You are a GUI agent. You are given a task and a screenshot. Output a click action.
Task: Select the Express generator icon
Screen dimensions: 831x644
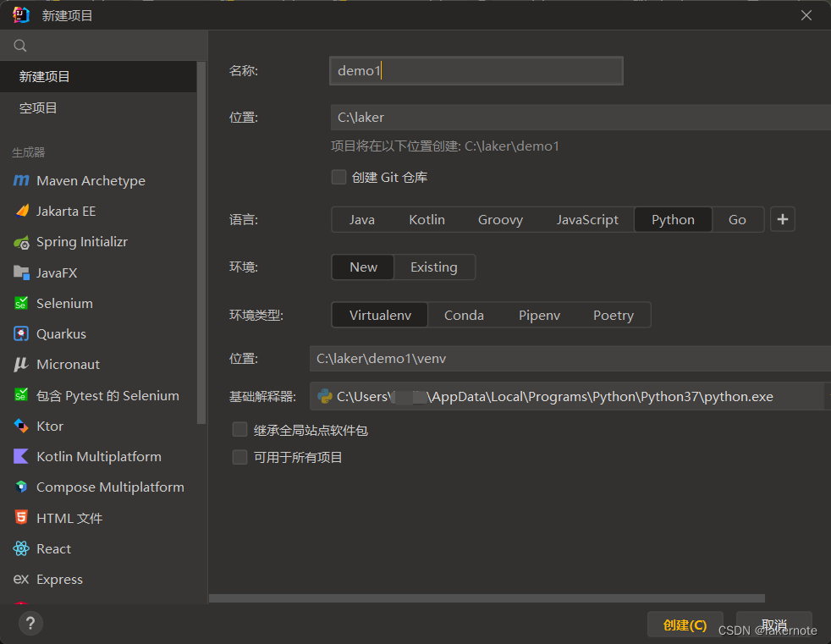point(21,579)
